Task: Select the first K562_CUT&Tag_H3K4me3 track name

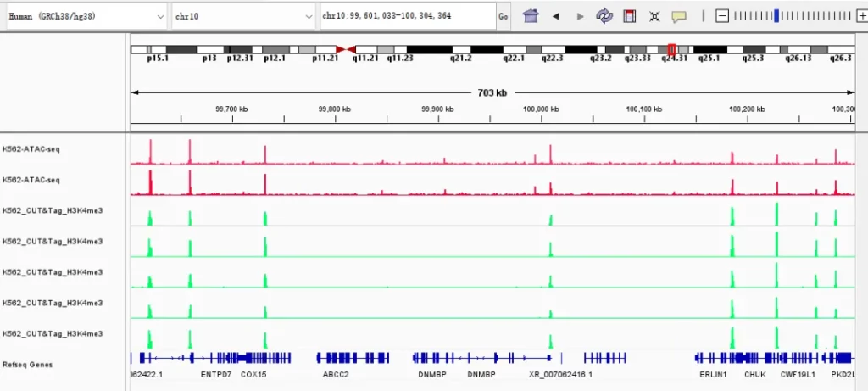Action: tap(53, 210)
